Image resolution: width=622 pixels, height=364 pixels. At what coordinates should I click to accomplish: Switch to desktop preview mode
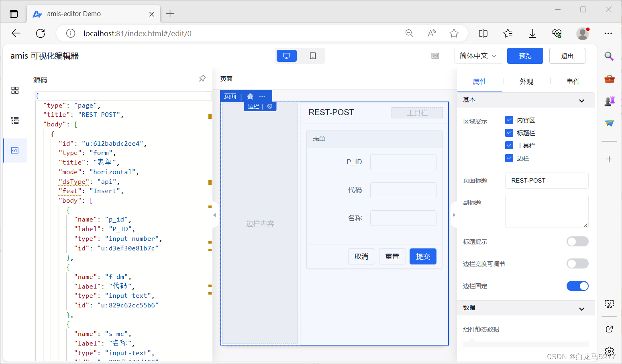(287, 56)
